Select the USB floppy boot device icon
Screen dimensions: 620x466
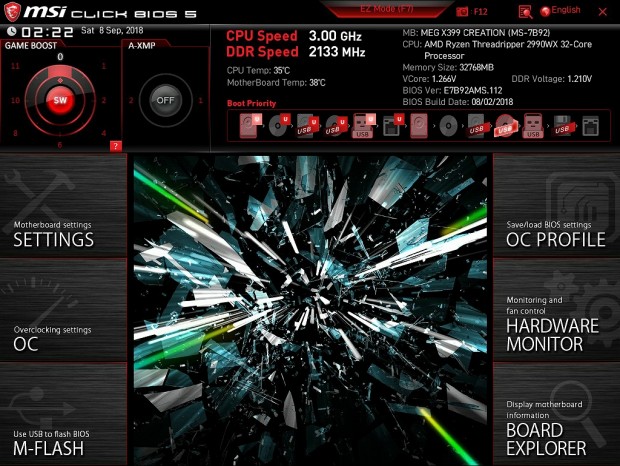(562, 126)
